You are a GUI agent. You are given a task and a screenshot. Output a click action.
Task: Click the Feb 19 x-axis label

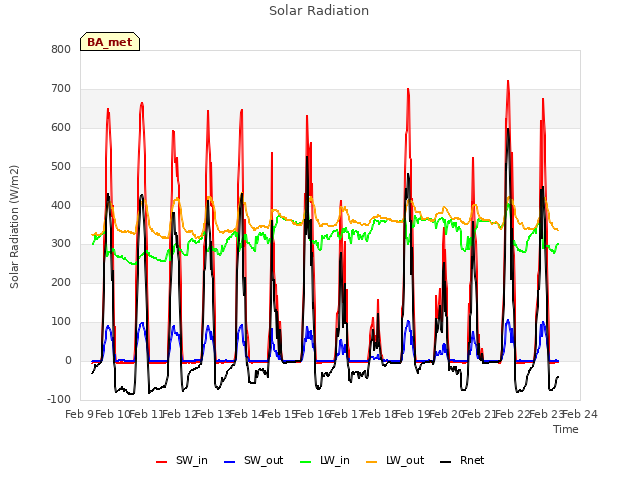coord(412,414)
